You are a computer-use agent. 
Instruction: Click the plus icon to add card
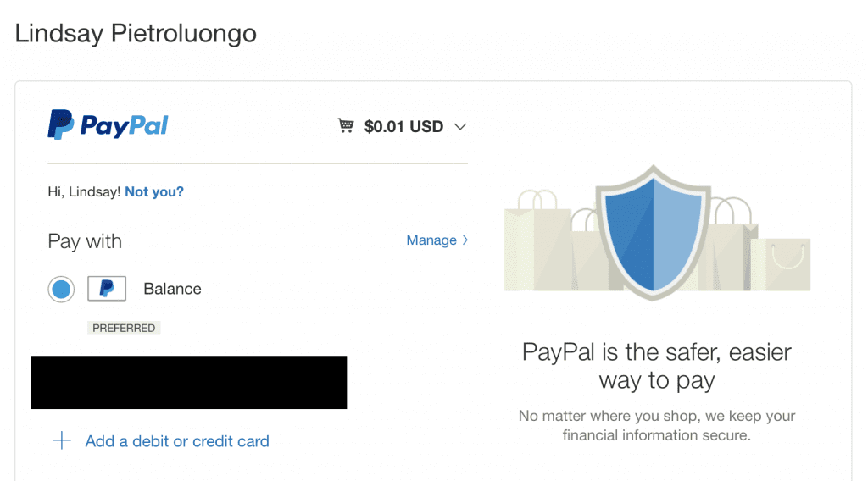pos(62,441)
